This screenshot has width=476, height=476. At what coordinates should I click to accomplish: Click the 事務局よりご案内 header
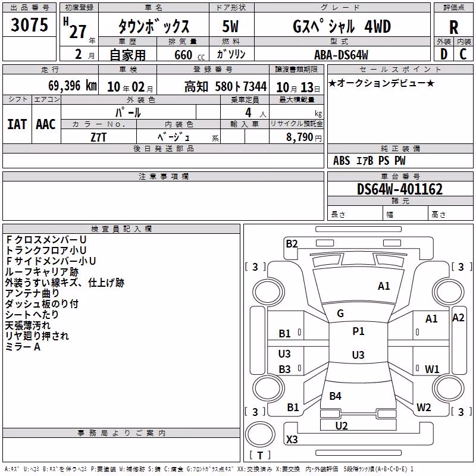tap(121, 433)
